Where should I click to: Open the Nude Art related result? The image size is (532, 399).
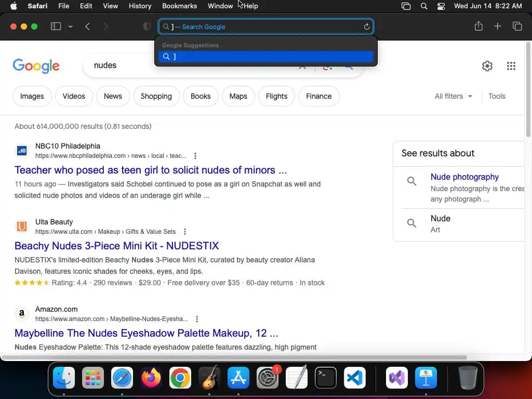point(440,223)
